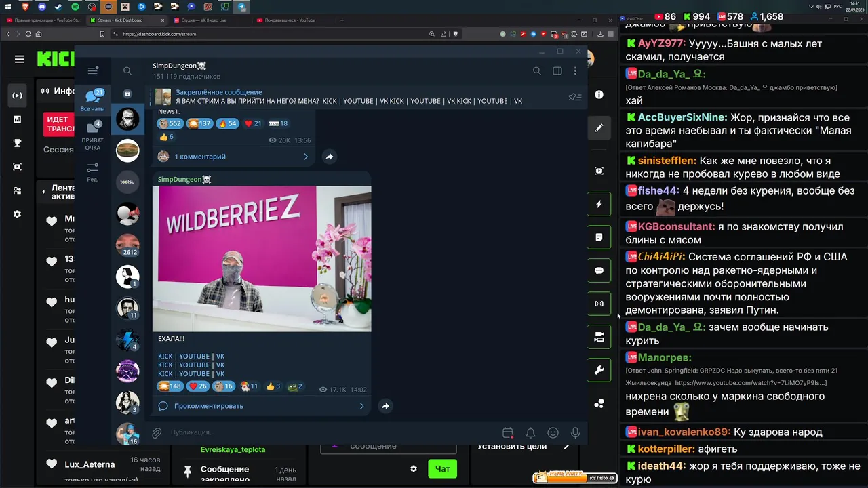
Task: Click the pinned message banner
Action: [x=359, y=97]
